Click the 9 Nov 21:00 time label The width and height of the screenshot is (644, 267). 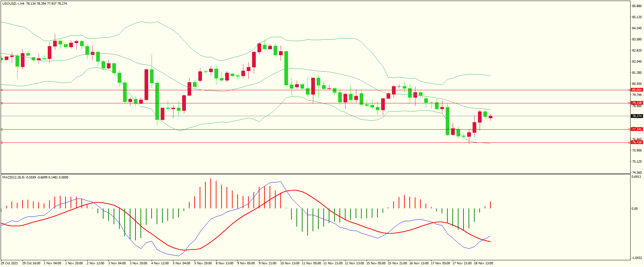click(268, 263)
